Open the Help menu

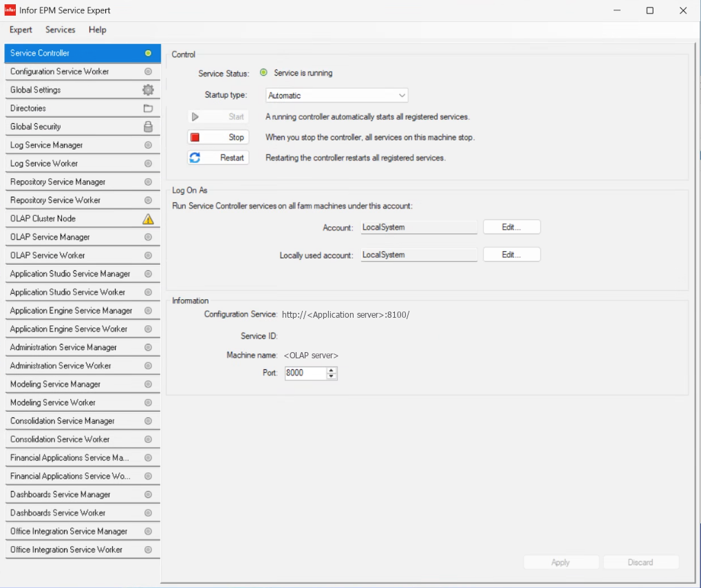97,30
